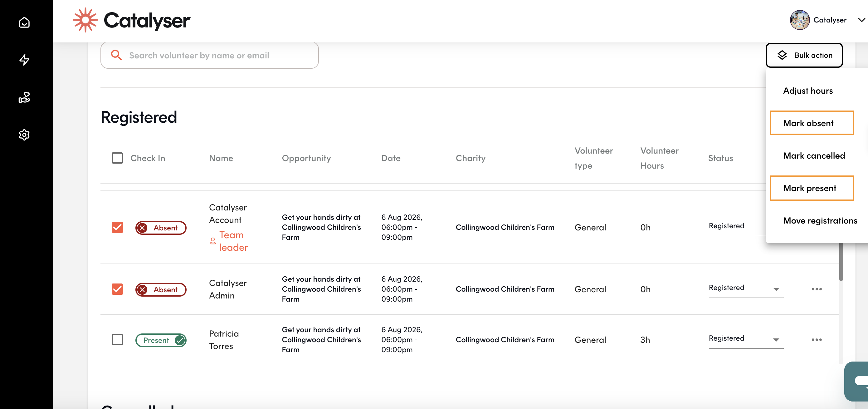Viewport: 868px width, 409px height.
Task: Click the search magnifier icon
Action: pyautogui.click(x=116, y=55)
